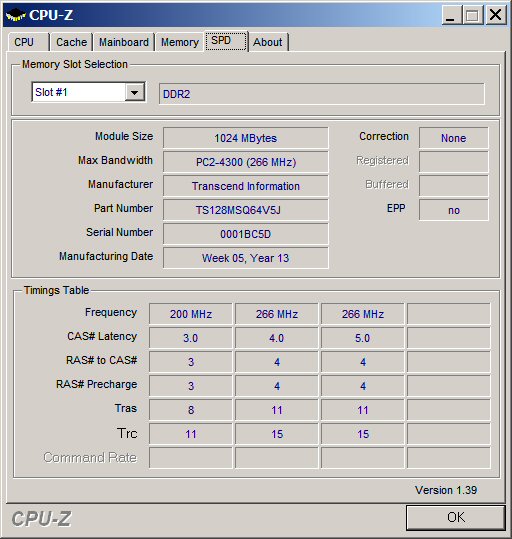Click the PC2-4300 (266 MHz) bandwidth value
This screenshot has height=539, width=512.
pos(246,162)
